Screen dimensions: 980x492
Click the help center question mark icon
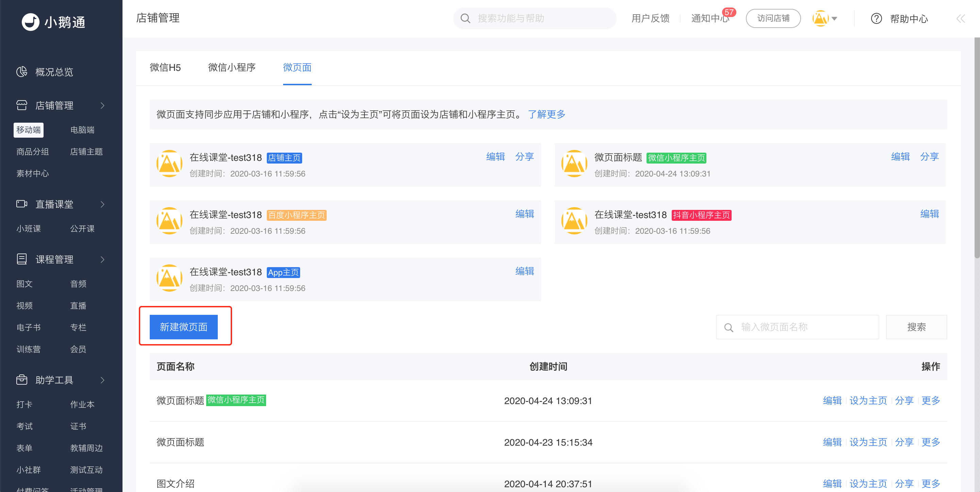[x=876, y=18]
